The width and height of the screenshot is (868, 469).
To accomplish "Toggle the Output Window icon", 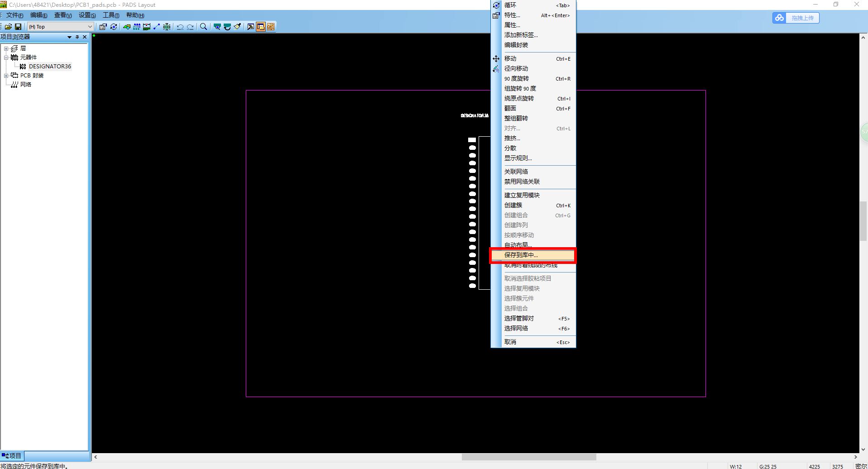I will 250,27.
